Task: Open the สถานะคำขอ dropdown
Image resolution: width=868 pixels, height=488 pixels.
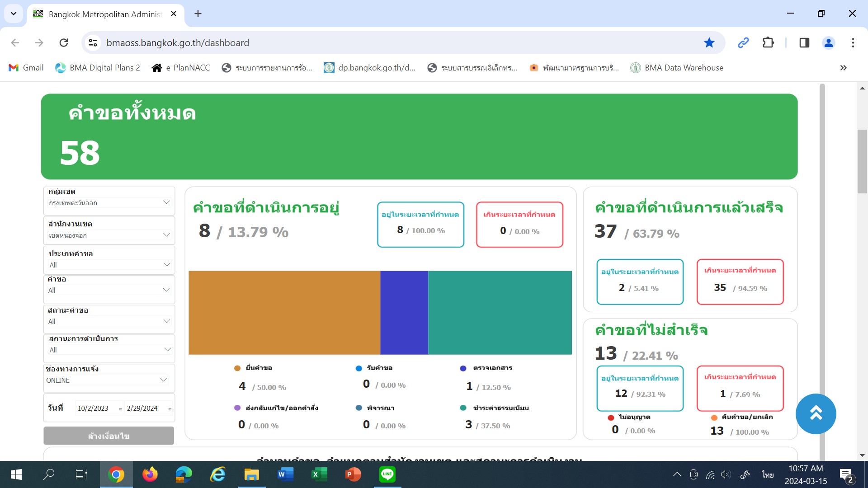Action: 109,321
